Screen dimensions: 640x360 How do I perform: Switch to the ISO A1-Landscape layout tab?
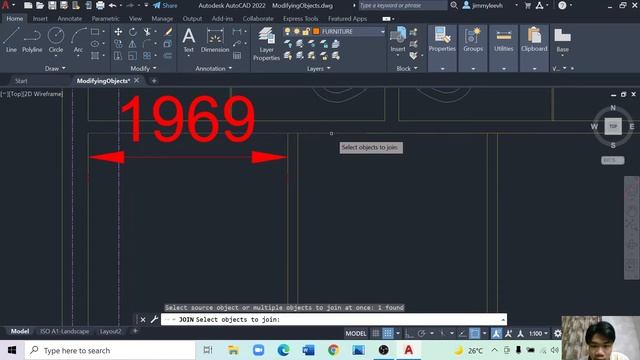pyautogui.click(x=64, y=331)
